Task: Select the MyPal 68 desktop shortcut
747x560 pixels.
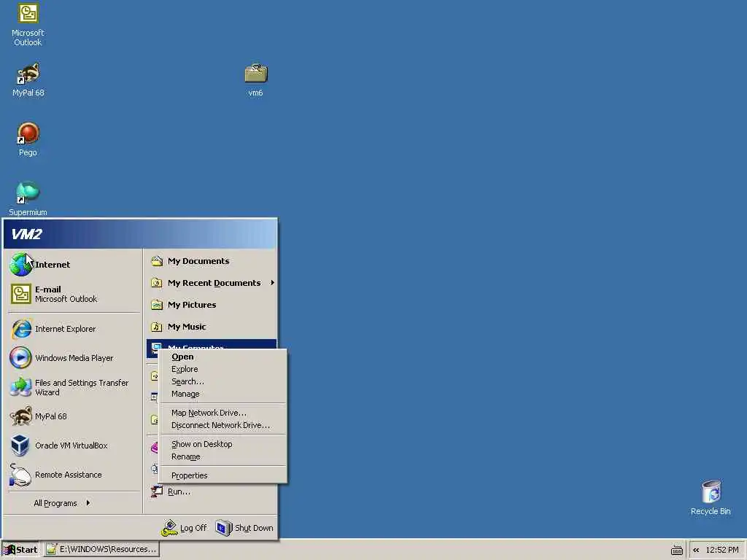Action: [x=28, y=80]
